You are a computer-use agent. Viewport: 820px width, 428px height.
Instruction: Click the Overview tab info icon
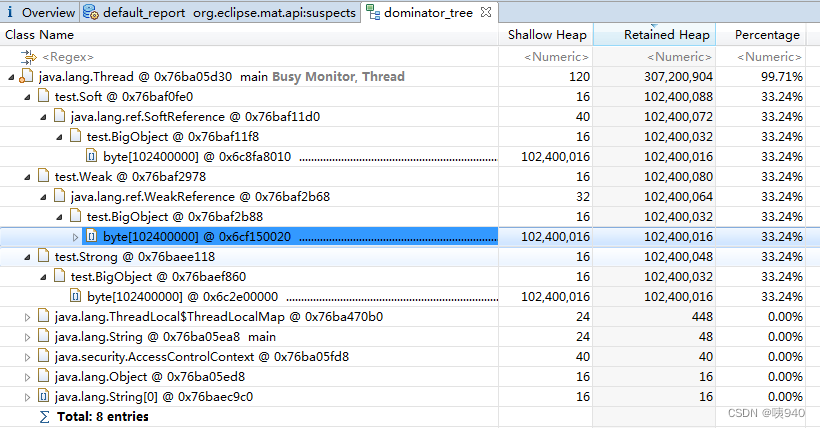pyautogui.click(x=9, y=12)
